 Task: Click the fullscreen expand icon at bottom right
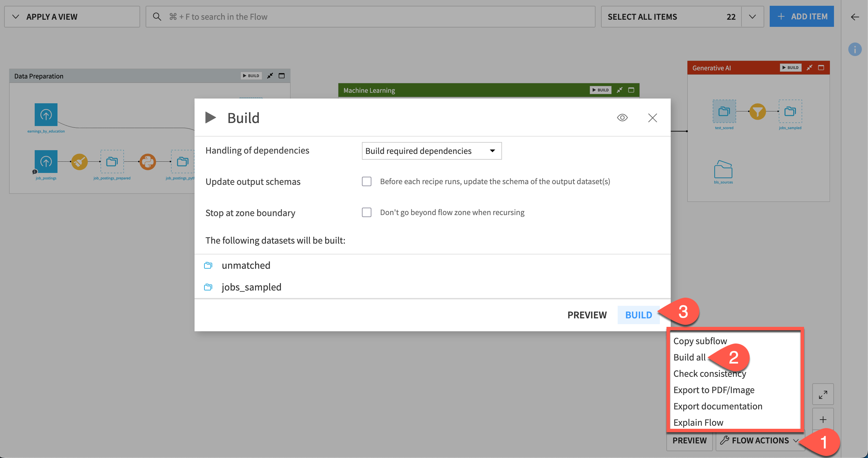pyautogui.click(x=823, y=394)
